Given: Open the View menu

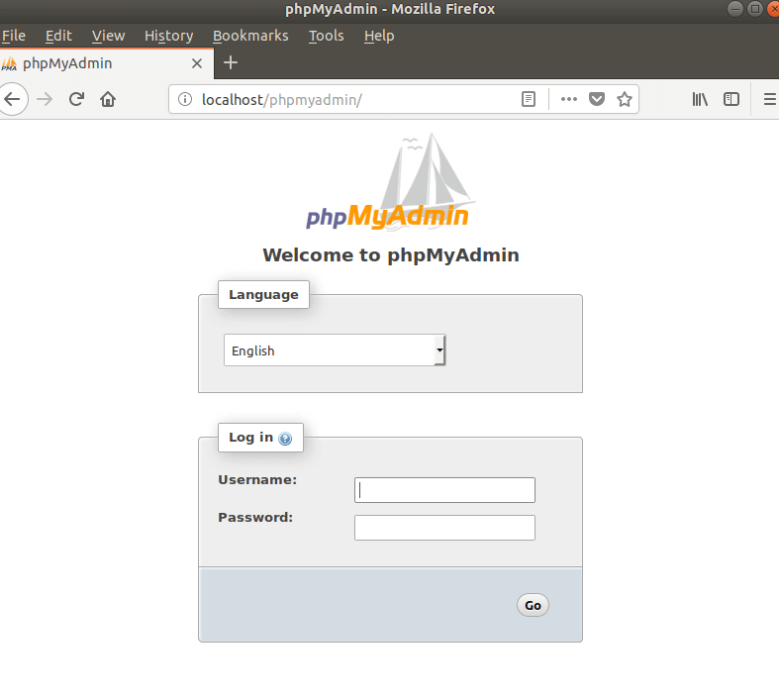Looking at the screenshot, I should (108, 36).
